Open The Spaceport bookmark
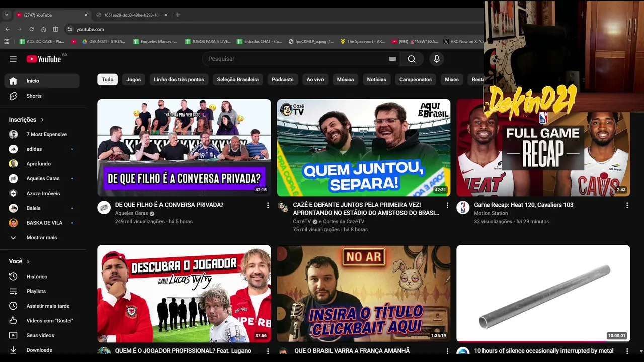This screenshot has height=362, width=644. pos(362,42)
